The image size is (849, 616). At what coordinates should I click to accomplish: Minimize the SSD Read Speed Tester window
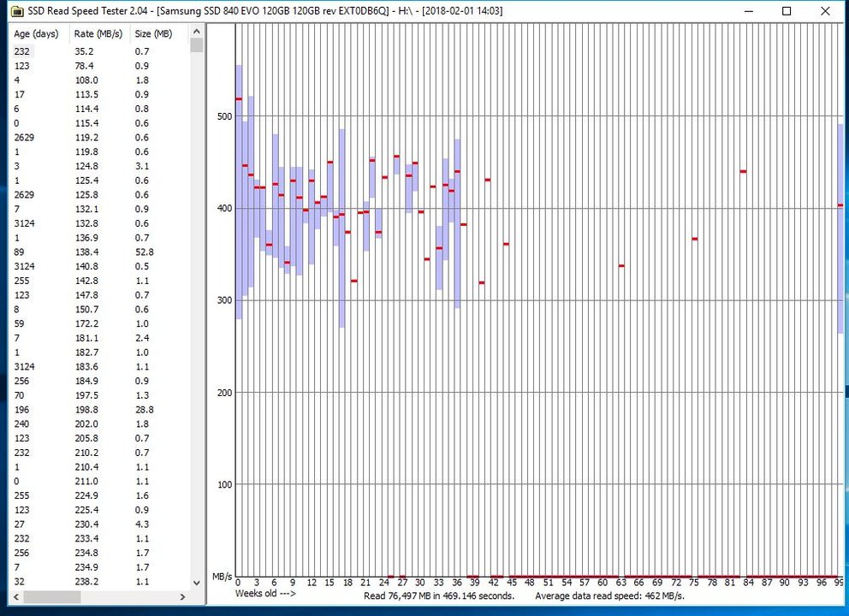point(749,11)
